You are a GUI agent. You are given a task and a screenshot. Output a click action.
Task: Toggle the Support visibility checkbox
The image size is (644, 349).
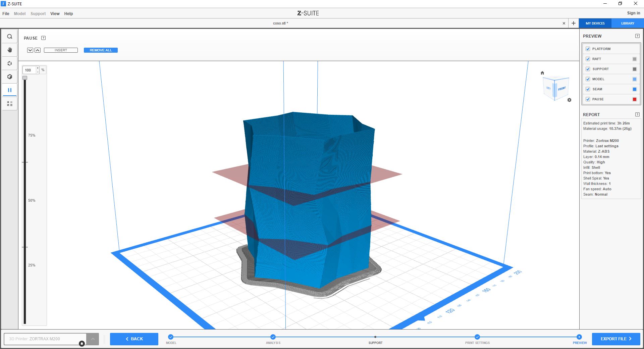pos(588,69)
